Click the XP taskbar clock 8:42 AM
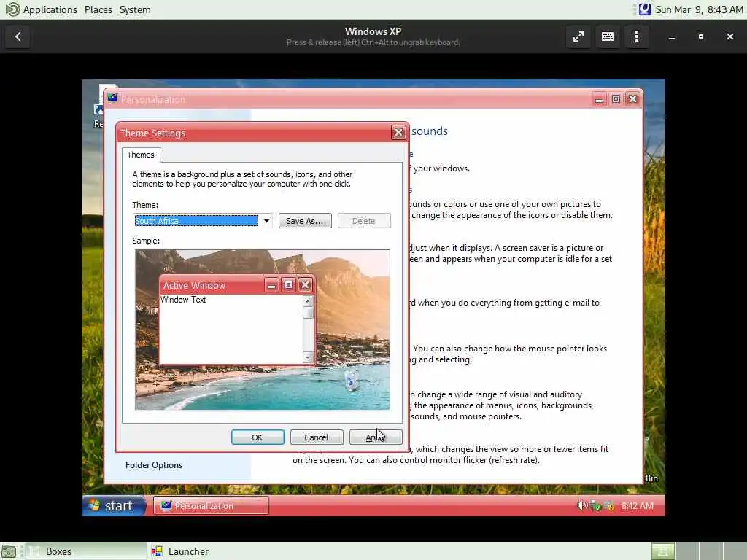The image size is (747, 560). click(638, 506)
